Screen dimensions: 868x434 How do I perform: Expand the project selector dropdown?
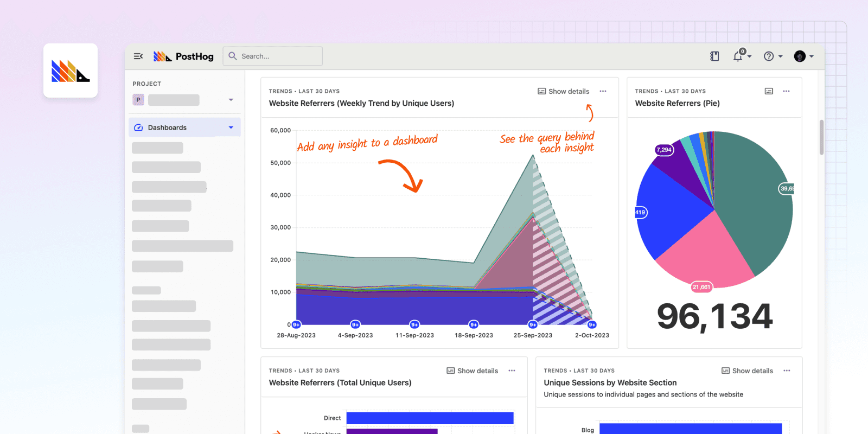pyautogui.click(x=231, y=100)
